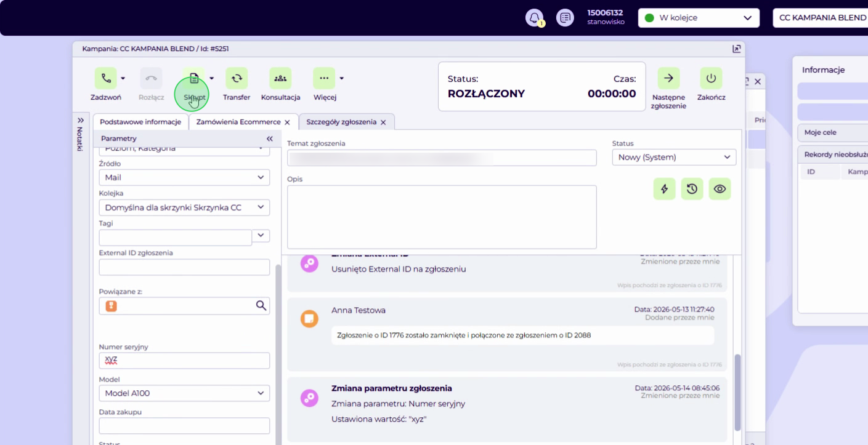Screen dimensions: 868x445
Task: Switch to Podstawowe informacje tab
Action: (140, 122)
